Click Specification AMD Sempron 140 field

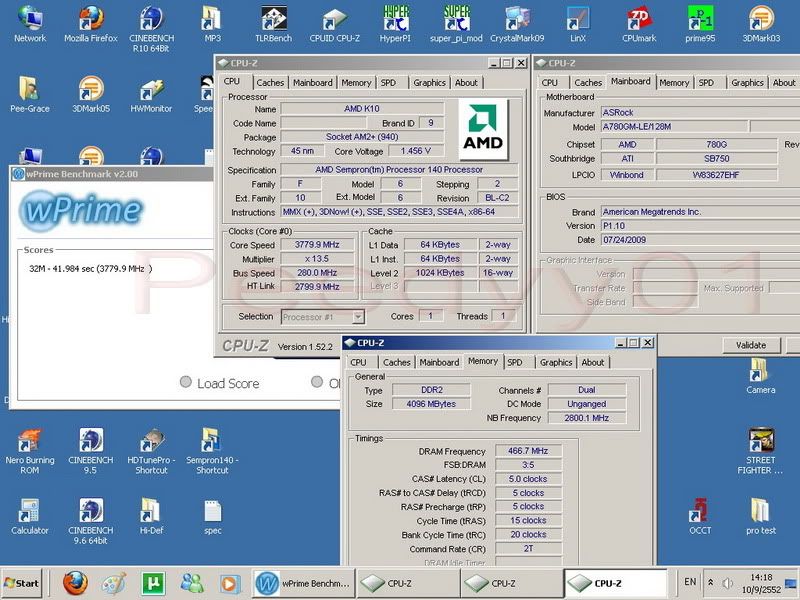tap(399, 169)
